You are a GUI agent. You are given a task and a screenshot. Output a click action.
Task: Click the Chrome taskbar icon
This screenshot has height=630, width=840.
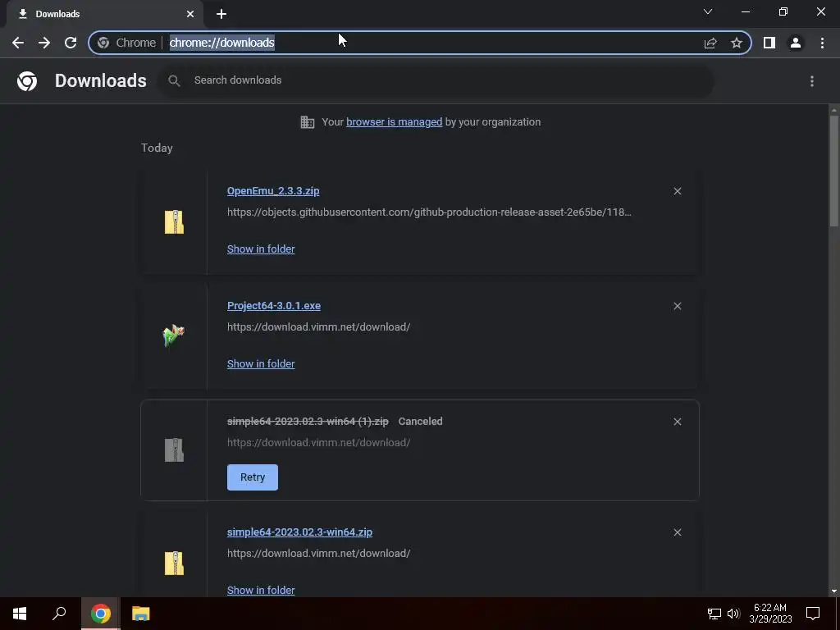[101, 614]
